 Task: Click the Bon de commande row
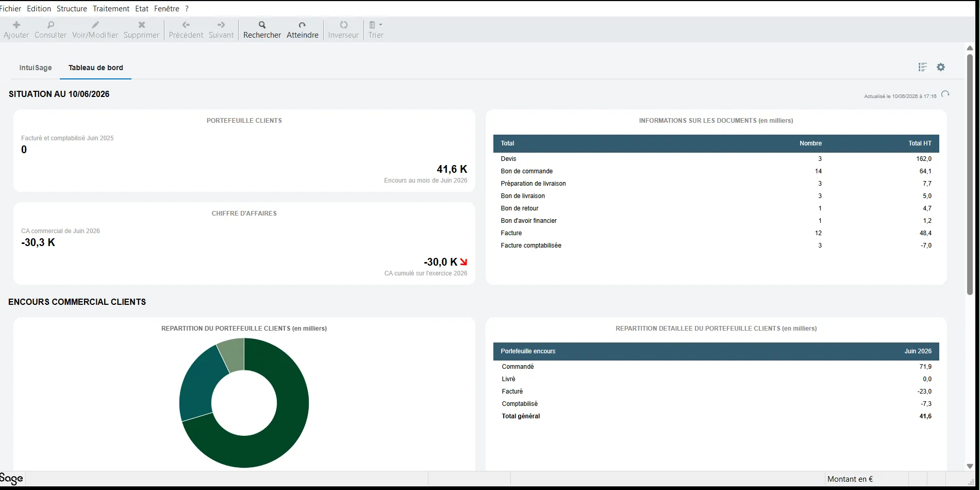pos(716,171)
